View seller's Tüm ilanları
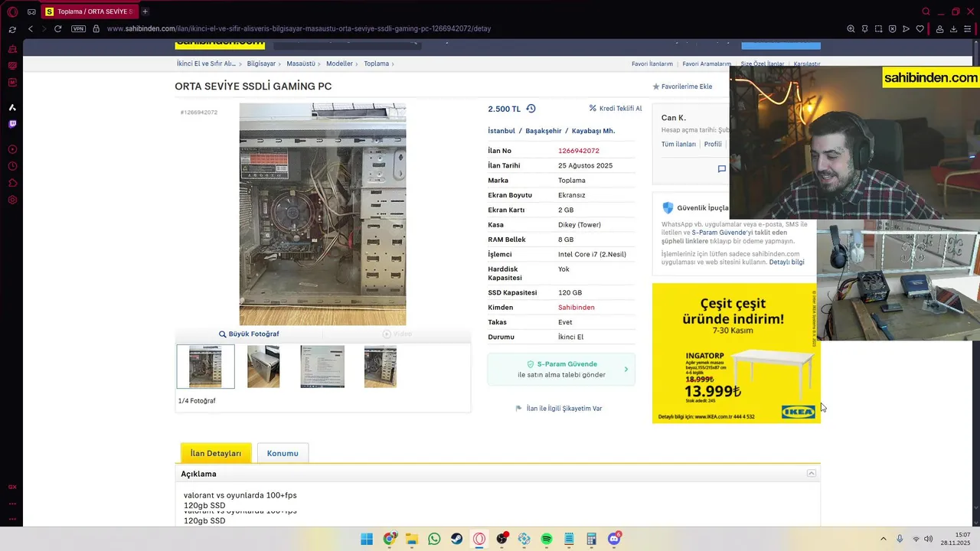 point(678,144)
